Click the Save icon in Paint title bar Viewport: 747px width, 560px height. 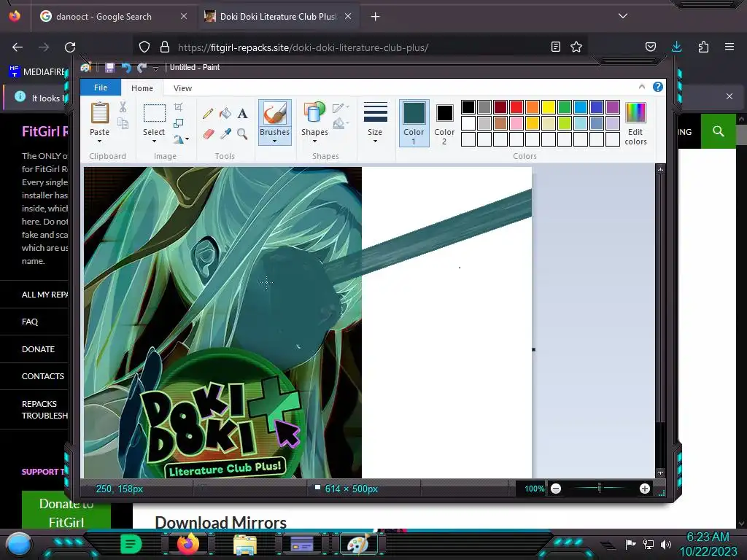pos(109,68)
